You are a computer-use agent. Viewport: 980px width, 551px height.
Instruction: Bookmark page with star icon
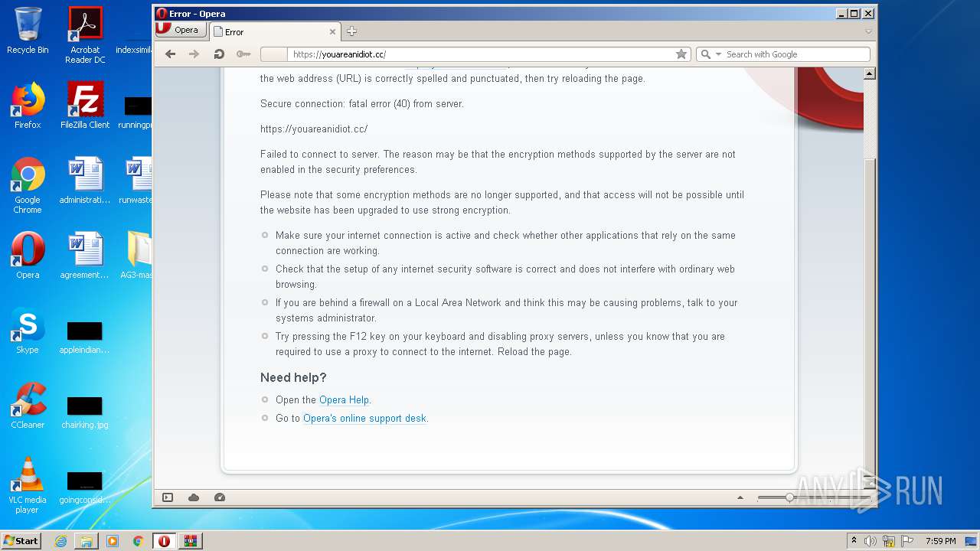(681, 54)
